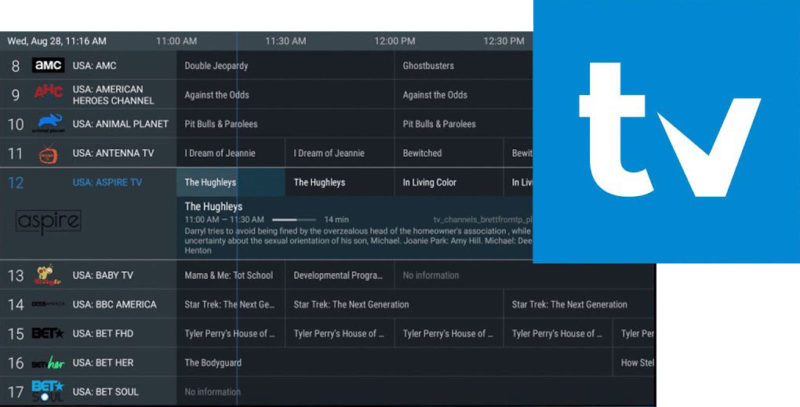Image resolution: width=800 pixels, height=407 pixels.
Task: Open the 12:00 PM Tyler Perry's House of slot
Action: 449,334
